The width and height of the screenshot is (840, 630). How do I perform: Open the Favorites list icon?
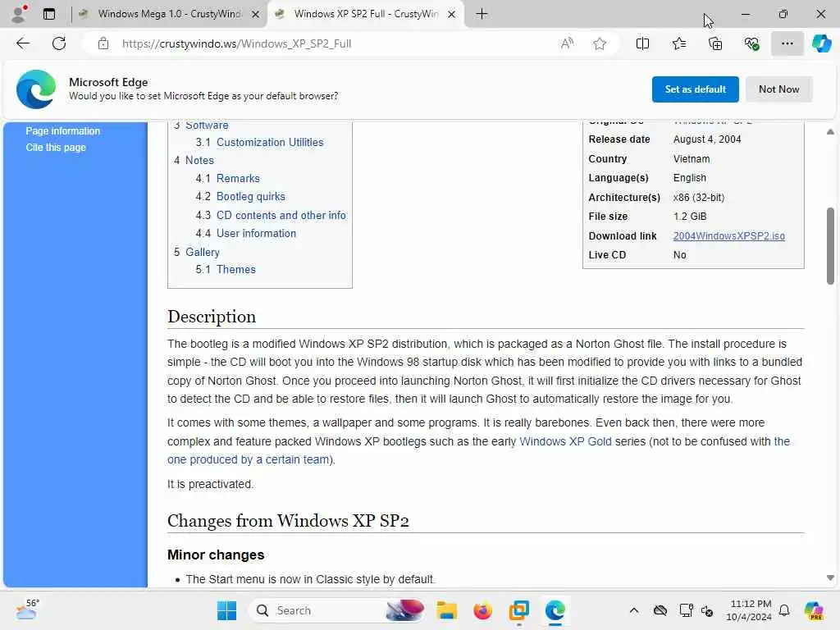click(678, 43)
